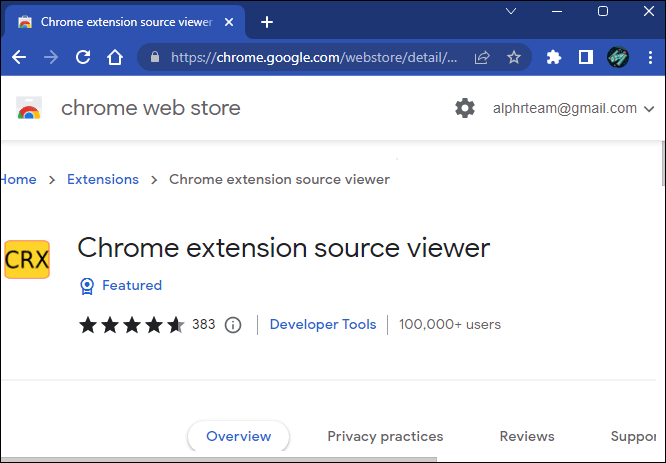Image resolution: width=666 pixels, height=463 pixels.
Task: Switch to the Reviews tab
Action: click(x=527, y=436)
